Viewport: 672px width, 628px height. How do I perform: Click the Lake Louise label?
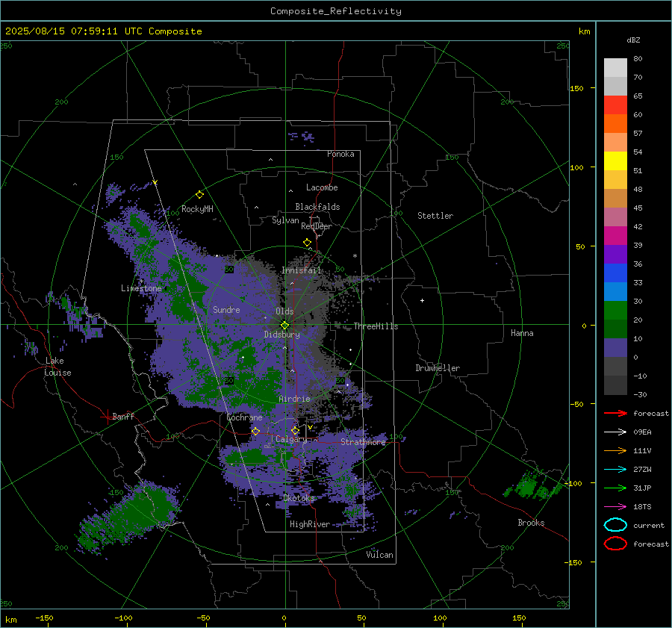57,367
